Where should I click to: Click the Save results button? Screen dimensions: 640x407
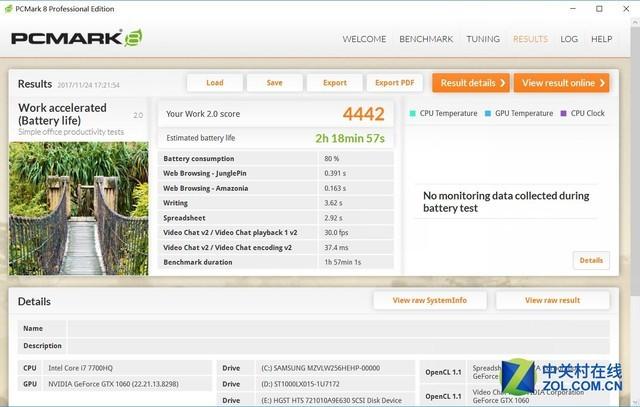coord(274,83)
